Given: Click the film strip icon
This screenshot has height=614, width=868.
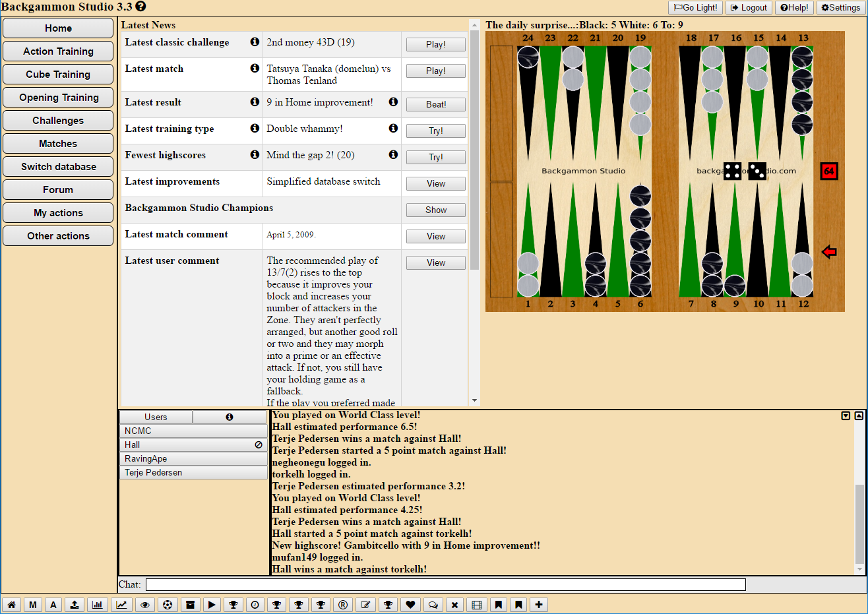Looking at the screenshot, I should pos(477,604).
